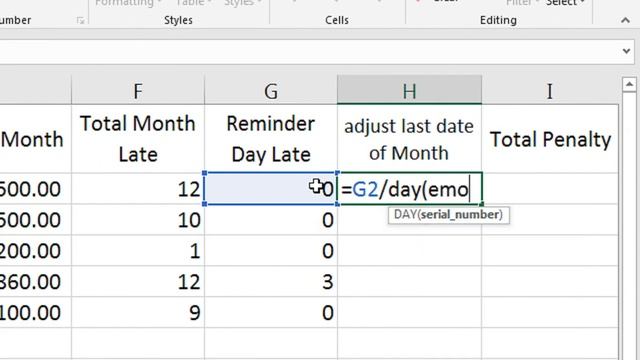Image resolution: width=640 pixels, height=360 pixels.
Task: Select the Total Month Late cell showing 1
Action: click(138, 251)
